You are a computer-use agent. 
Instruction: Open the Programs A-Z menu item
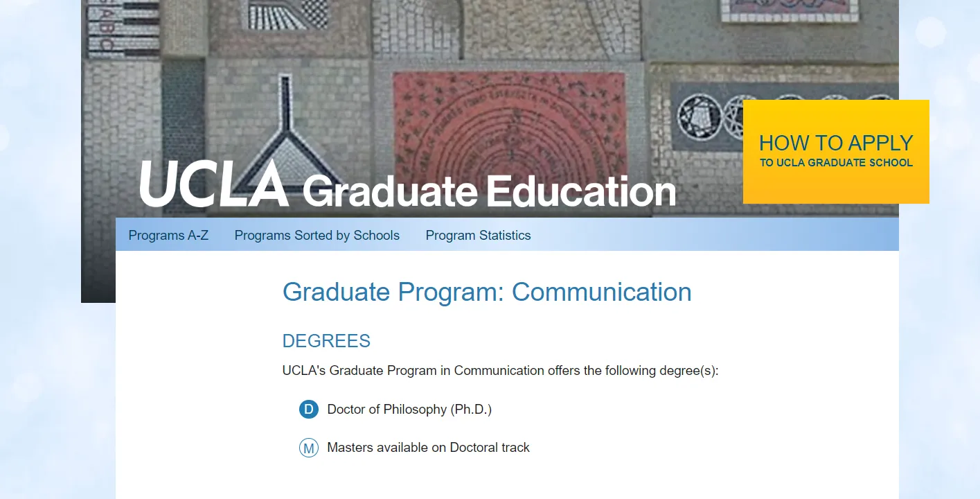[168, 236]
